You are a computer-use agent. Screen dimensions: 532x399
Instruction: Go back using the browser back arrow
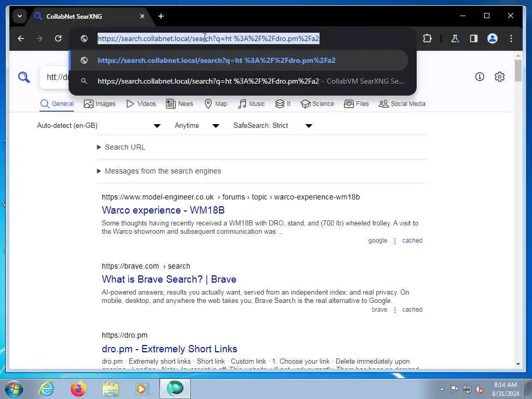(21, 38)
